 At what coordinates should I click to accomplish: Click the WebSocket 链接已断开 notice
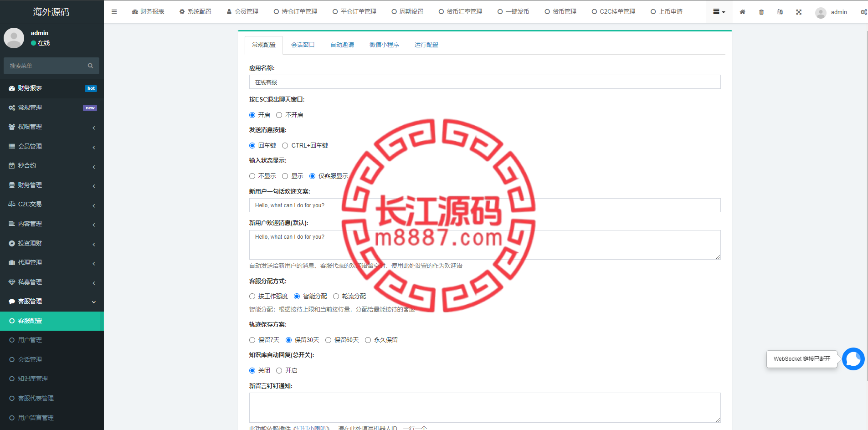tap(802, 359)
